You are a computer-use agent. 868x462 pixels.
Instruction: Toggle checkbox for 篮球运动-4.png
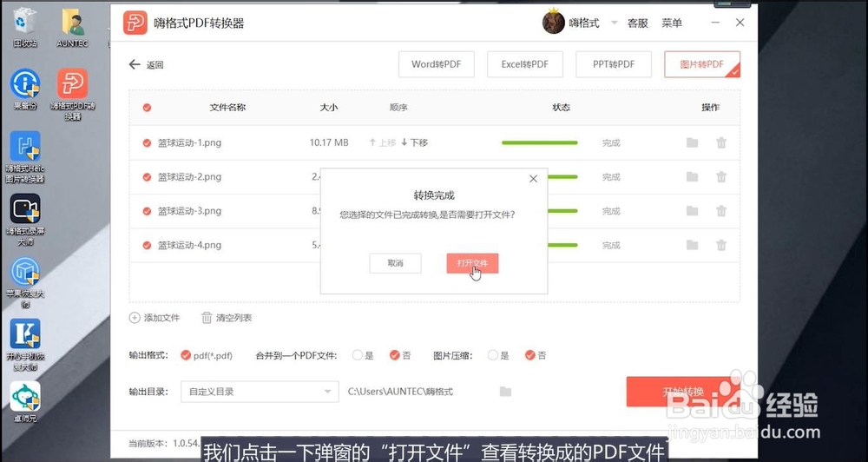147,246
